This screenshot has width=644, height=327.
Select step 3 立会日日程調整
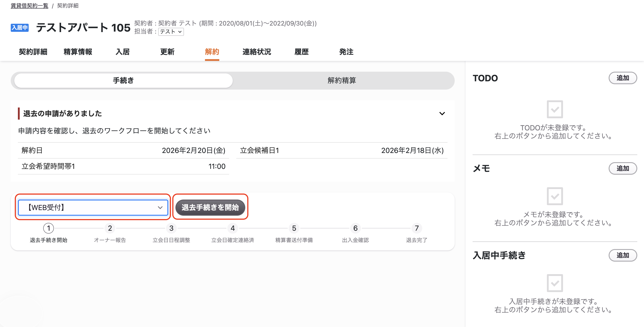tap(171, 233)
